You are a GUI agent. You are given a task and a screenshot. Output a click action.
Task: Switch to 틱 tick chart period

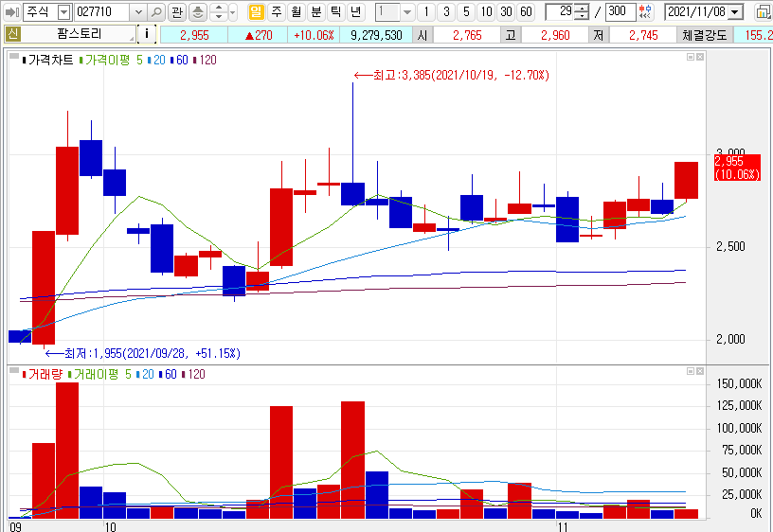click(335, 11)
